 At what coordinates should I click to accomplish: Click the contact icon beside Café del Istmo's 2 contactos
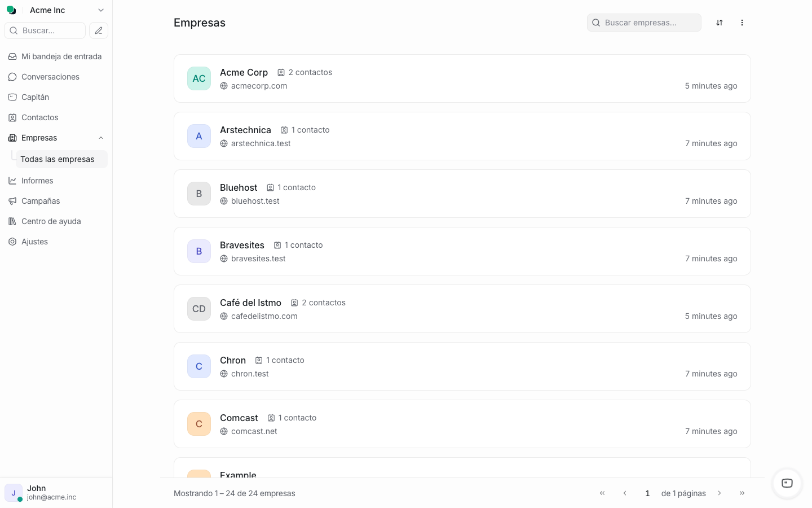294,303
